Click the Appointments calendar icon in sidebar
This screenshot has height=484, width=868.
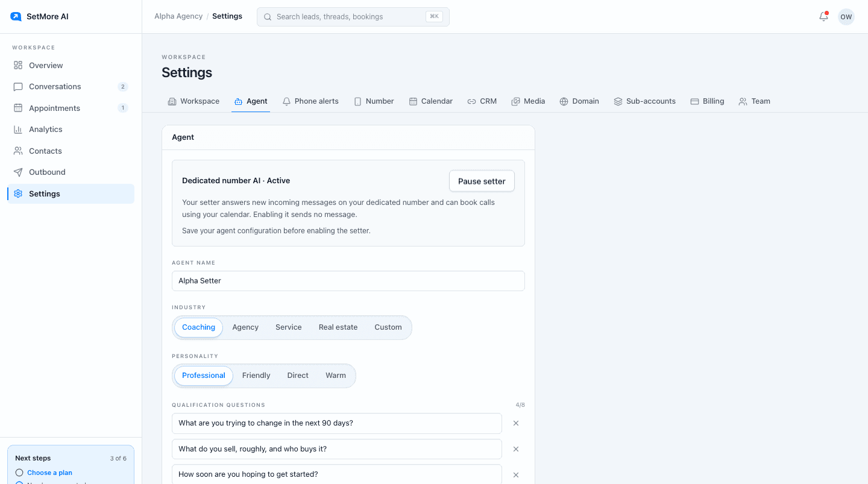pyautogui.click(x=18, y=108)
